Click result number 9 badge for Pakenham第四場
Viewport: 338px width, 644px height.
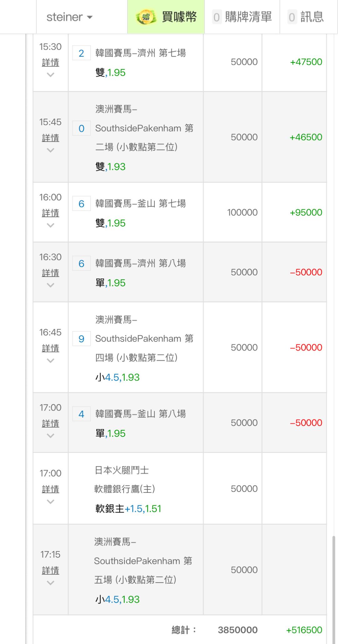81,339
